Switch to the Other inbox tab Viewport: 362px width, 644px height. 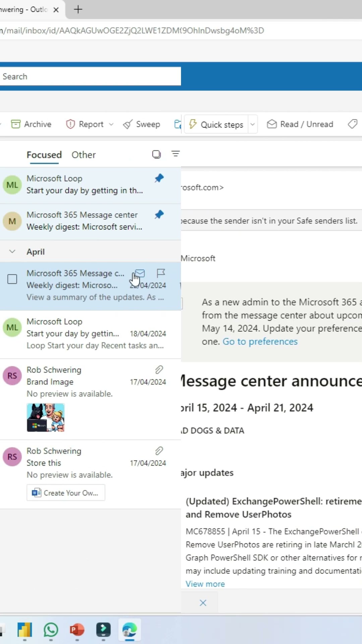coord(83,155)
